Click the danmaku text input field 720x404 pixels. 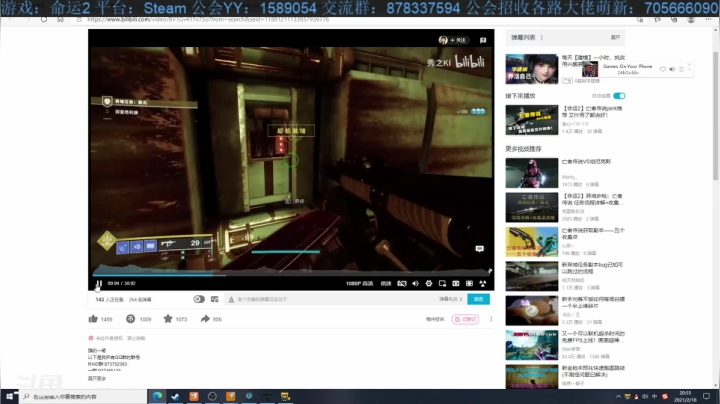click(x=335, y=299)
